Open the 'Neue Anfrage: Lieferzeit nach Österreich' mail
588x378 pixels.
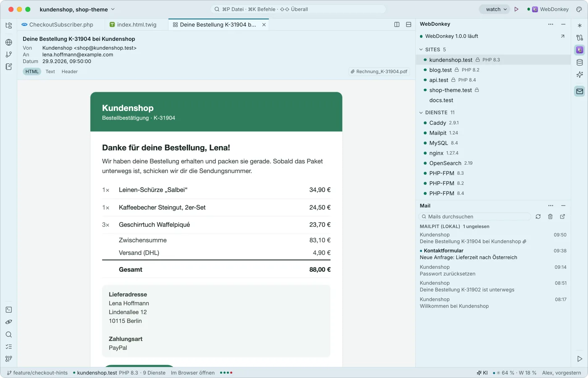[493, 254]
